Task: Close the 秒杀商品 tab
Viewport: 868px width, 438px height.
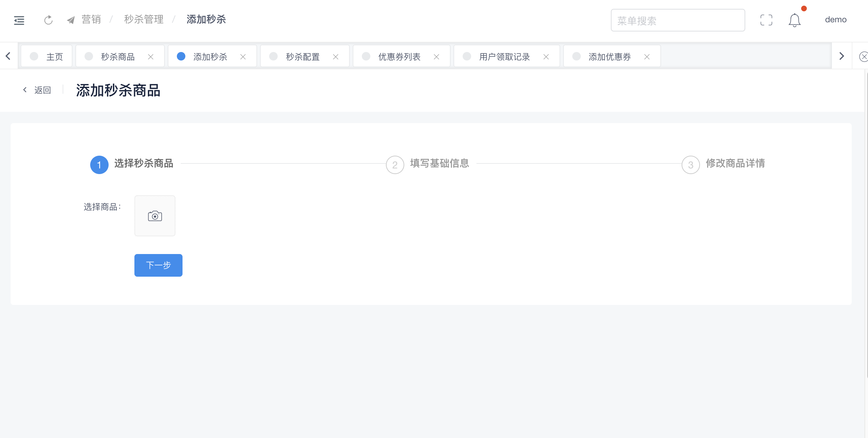Action: click(151, 57)
